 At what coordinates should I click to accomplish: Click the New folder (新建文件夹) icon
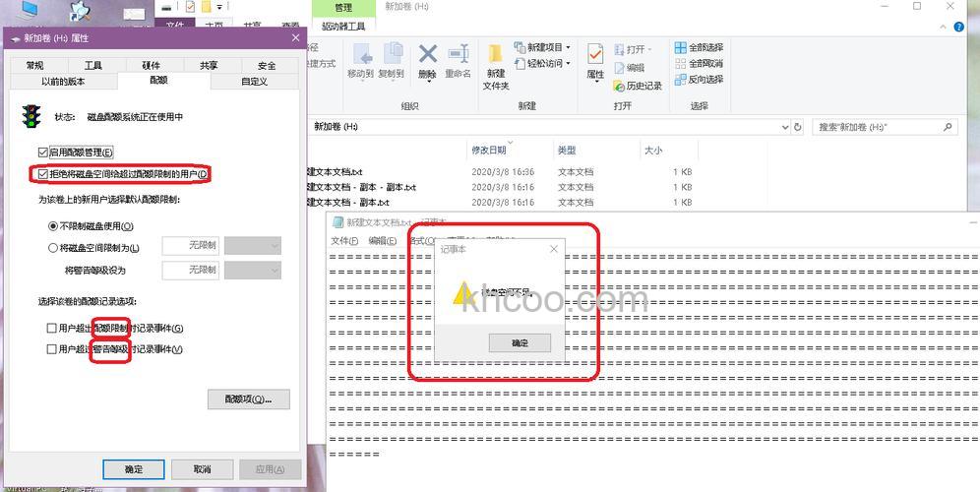(x=496, y=54)
